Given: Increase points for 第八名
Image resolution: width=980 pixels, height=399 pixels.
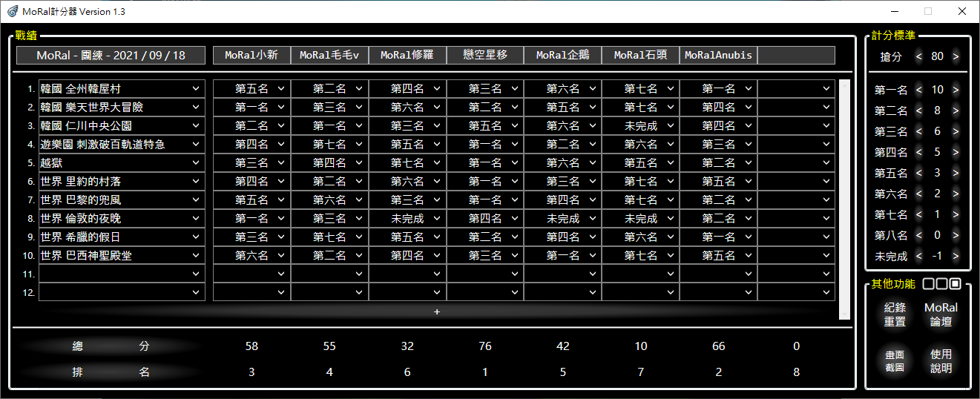Looking at the screenshot, I should tap(956, 235).
